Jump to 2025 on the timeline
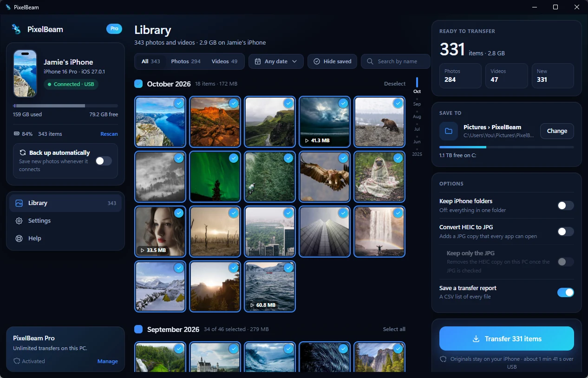This screenshot has width=588, height=378. 417,154
